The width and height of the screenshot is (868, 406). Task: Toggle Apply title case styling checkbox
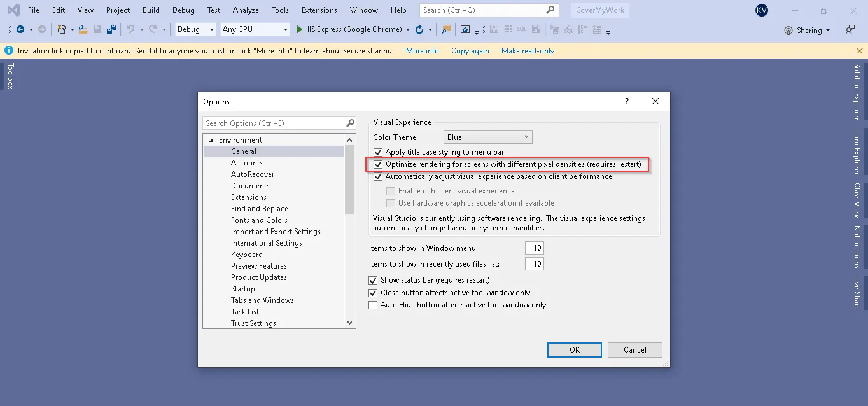point(378,152)
